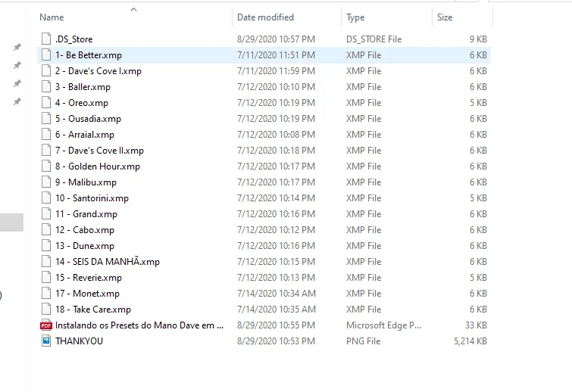This screenshot has width=572, height=392.
Task: Select the file name 12 - Cabo.xmp
Action: point(85,230)
